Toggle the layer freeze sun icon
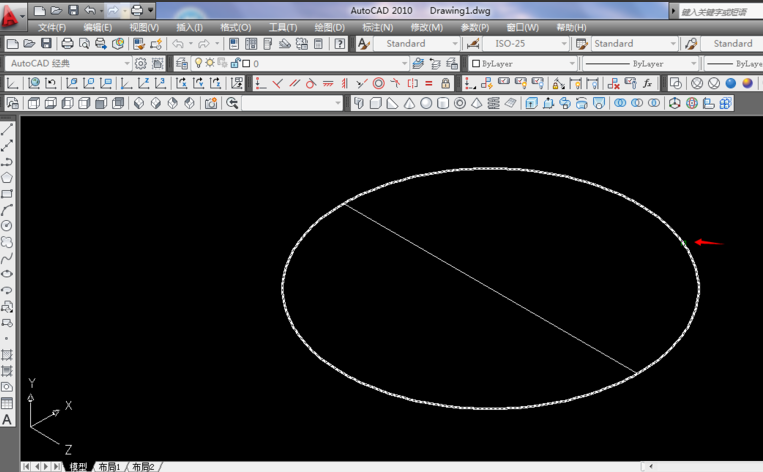 point(210,63)
